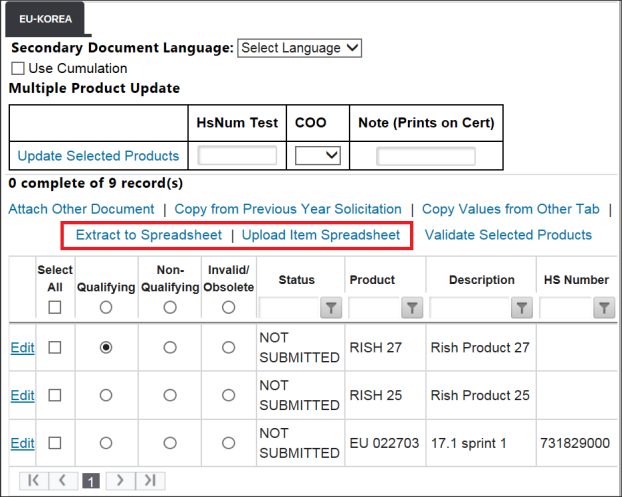Viewport: 622px width, 497px height.
Task: Switch to the EU-KOREA tab
Action: 45,19
